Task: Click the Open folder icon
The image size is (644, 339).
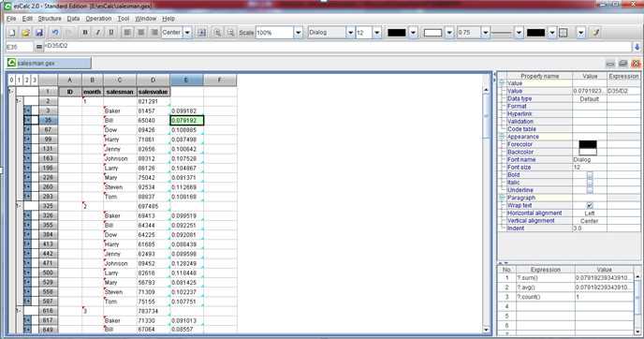Action: pyautogui.click(x=25, y=33)
